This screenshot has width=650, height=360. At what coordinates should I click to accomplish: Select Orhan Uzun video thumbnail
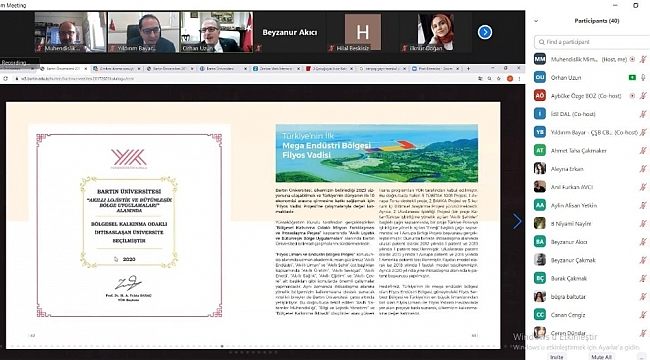click(216, 32)
